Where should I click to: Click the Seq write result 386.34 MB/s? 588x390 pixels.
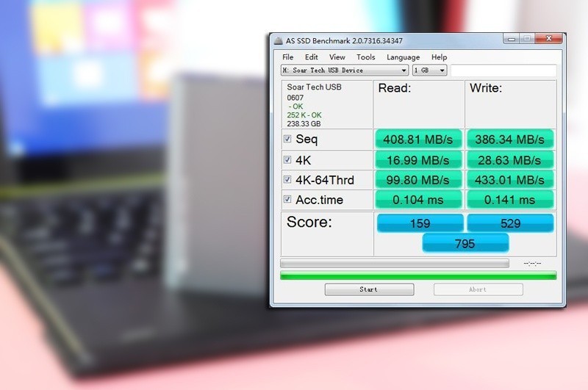click(x=509, y=140)
